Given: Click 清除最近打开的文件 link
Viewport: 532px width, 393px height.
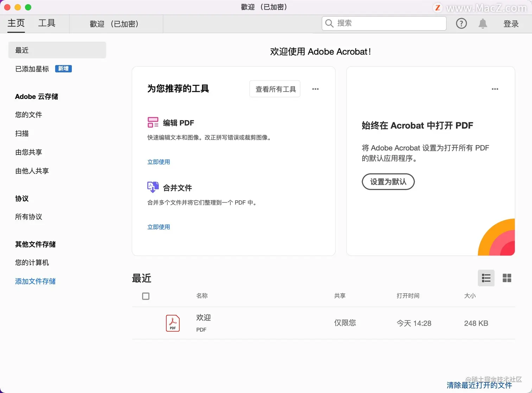Looking at the screenshot, I should pos(479,385).
